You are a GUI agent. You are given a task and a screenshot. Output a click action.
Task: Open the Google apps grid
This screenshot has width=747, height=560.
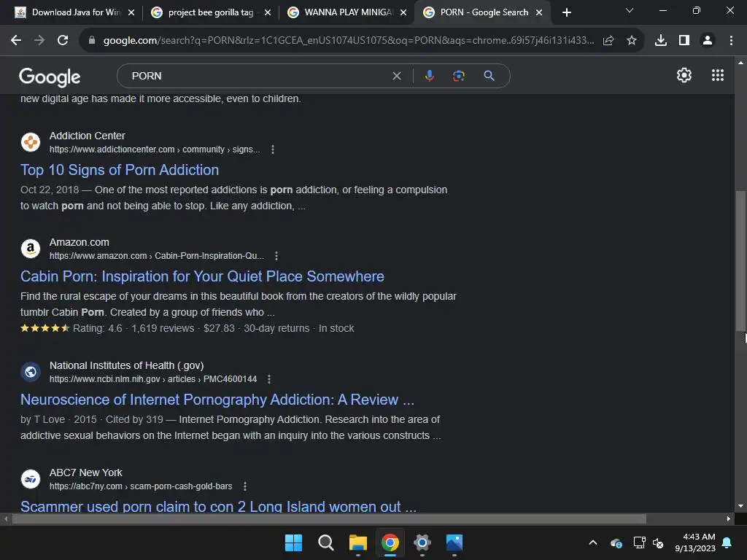718,75
